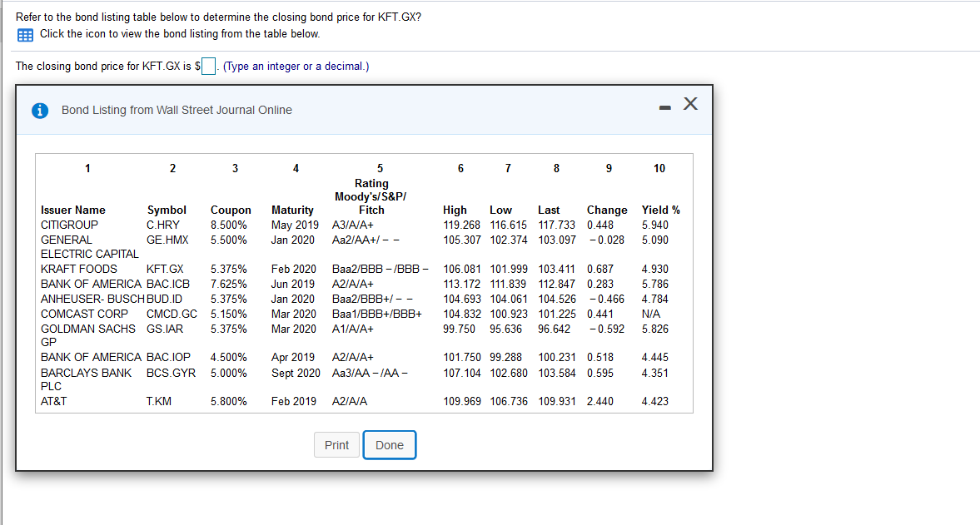
Task: Click the Coupon column header
Action: click(231, 210)
